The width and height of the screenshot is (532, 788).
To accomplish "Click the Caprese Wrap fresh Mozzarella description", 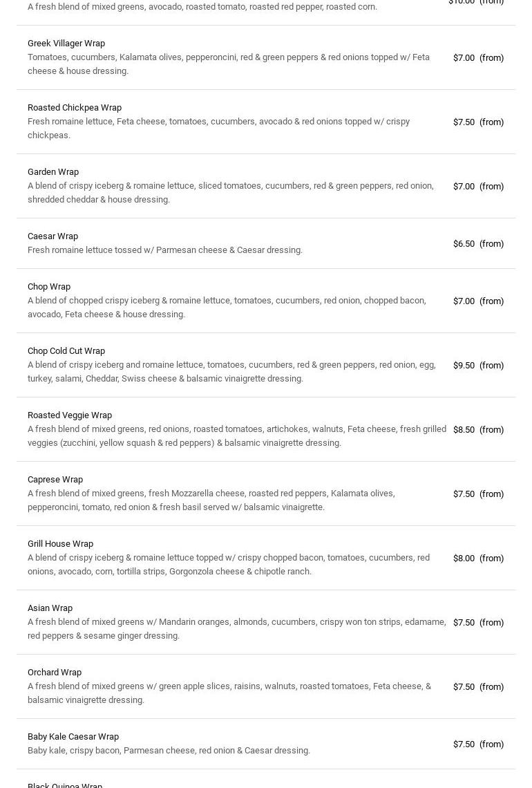I will tap(211, 500).
